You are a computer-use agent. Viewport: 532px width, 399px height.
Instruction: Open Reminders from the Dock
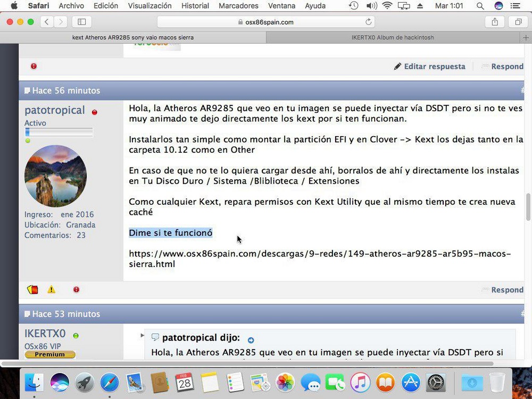tap(235, 382)
